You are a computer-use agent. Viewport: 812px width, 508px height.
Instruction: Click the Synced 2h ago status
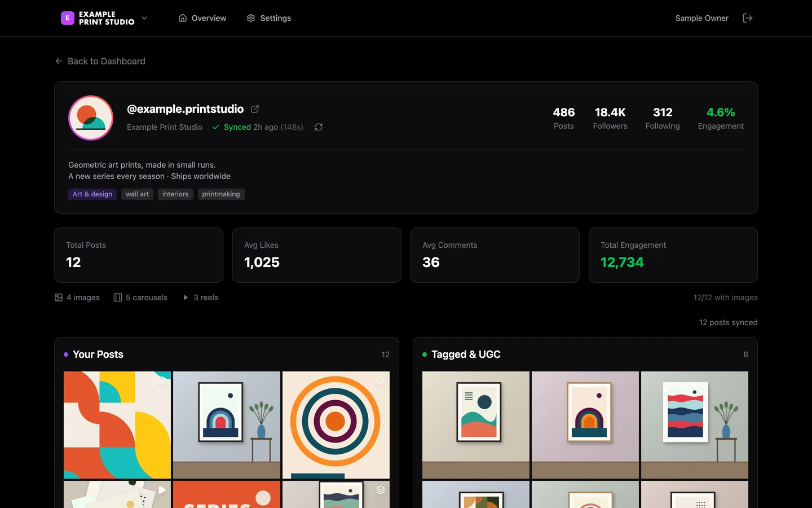click(258, 127)
